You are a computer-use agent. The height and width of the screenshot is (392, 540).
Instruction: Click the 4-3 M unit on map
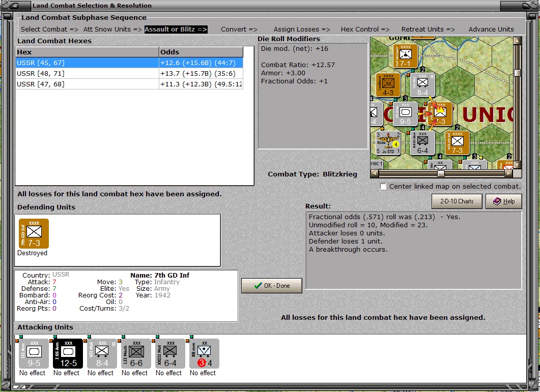point(388,85)
